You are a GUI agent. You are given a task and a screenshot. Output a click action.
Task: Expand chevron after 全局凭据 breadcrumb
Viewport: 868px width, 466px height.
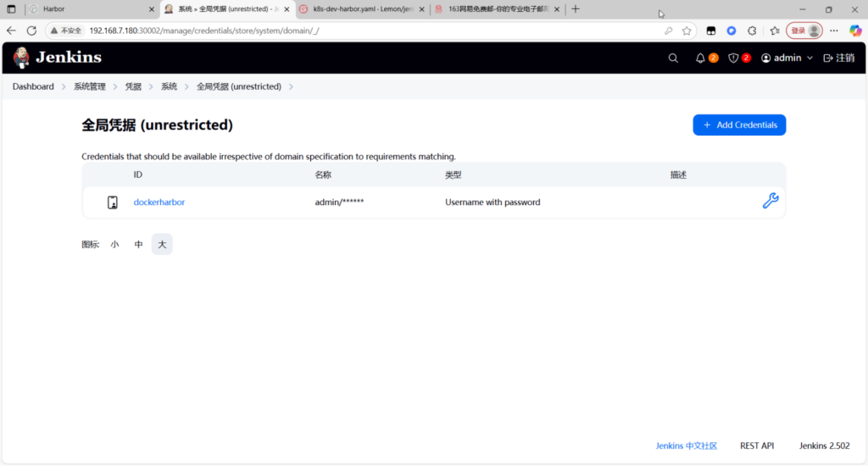click(x=291, y=86)
